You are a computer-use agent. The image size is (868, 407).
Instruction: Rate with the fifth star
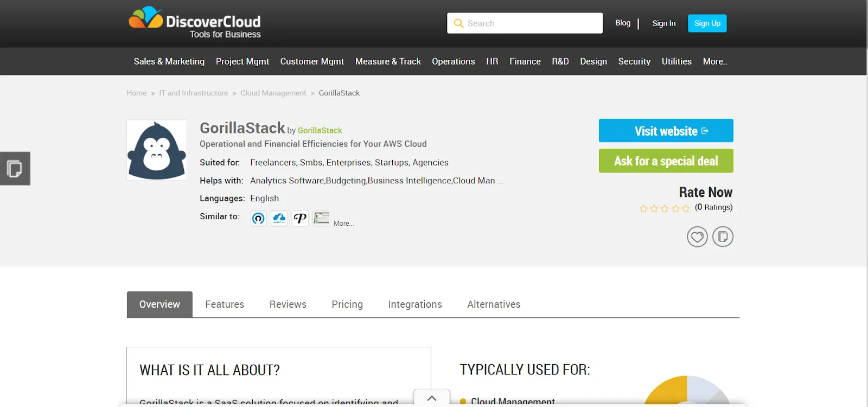[686, 208]
